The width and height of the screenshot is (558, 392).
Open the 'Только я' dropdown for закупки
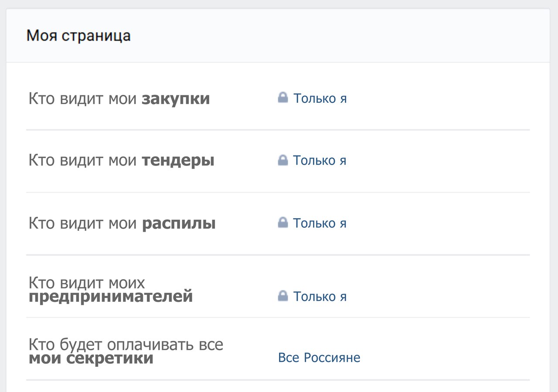click(x=320, y=98)
